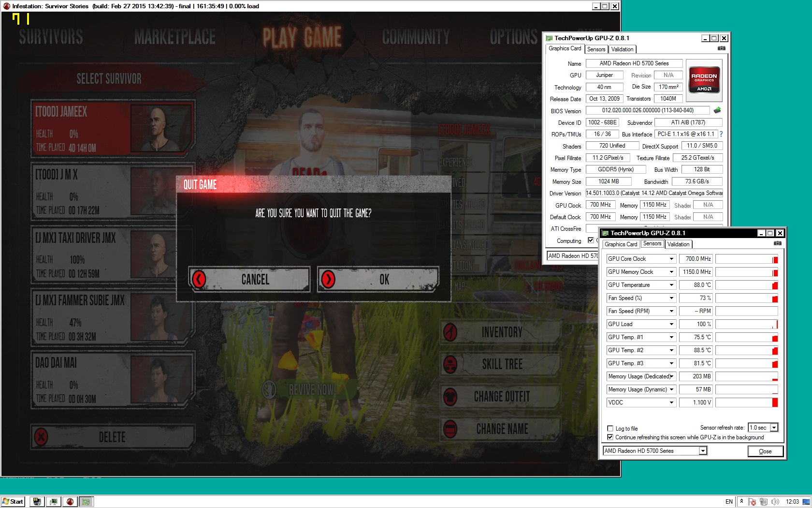Click the GPU-Z taskbar button
812x508 pixels.
pos(87,502)
